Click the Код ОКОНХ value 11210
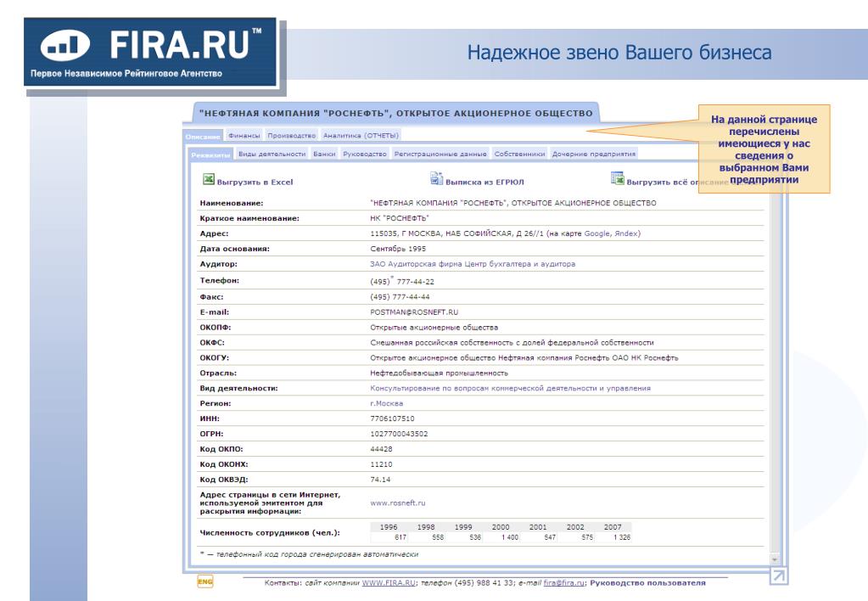Viewport: 868px width, 601px height. tap(381, 464)
